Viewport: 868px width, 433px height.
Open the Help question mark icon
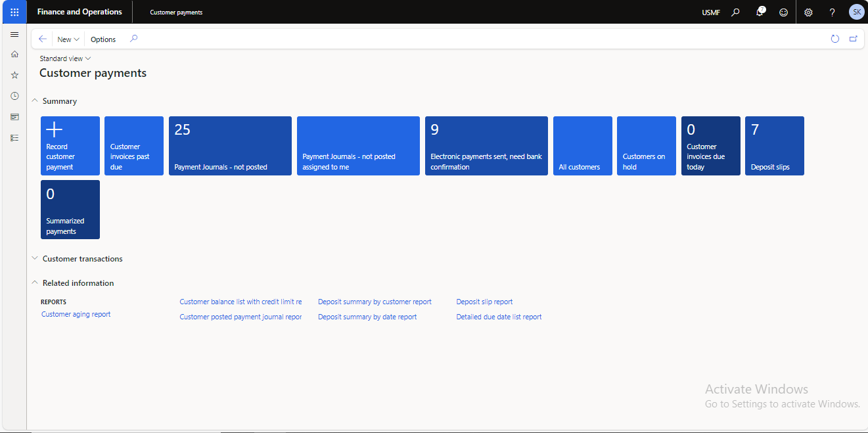[x=832, y=12]
